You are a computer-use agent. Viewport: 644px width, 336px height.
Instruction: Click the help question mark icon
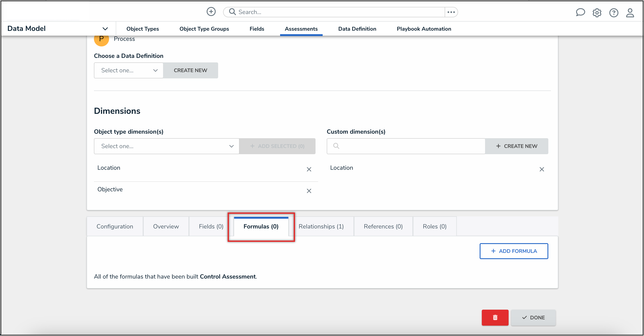click(614, 13)
